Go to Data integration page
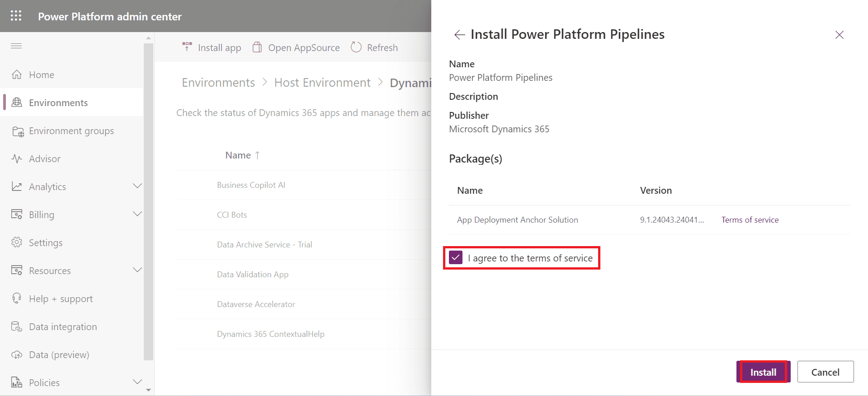868x396 pixels. point(63,327)
